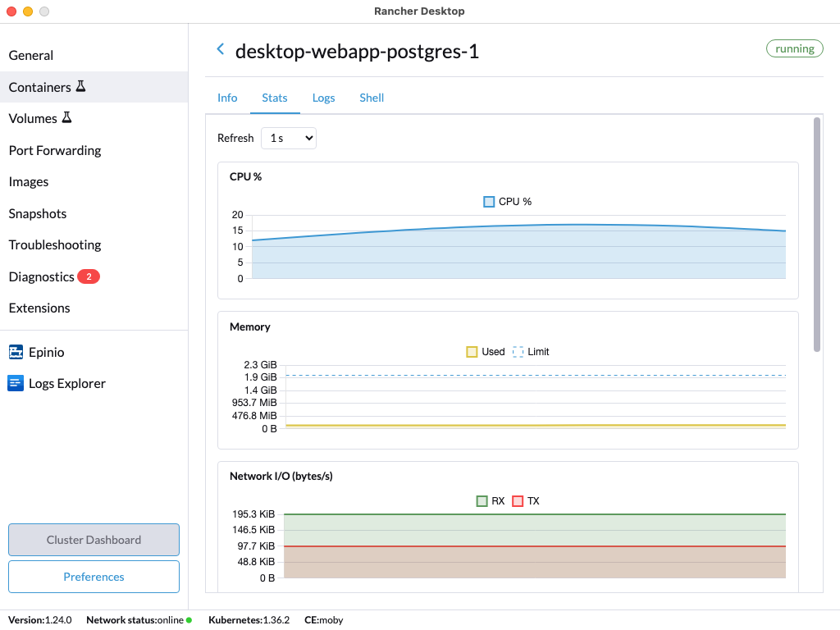Click the memory usage chart area
Image resolution: width=840 pixels, height=630 pixels.
click(x=536, y=396)
